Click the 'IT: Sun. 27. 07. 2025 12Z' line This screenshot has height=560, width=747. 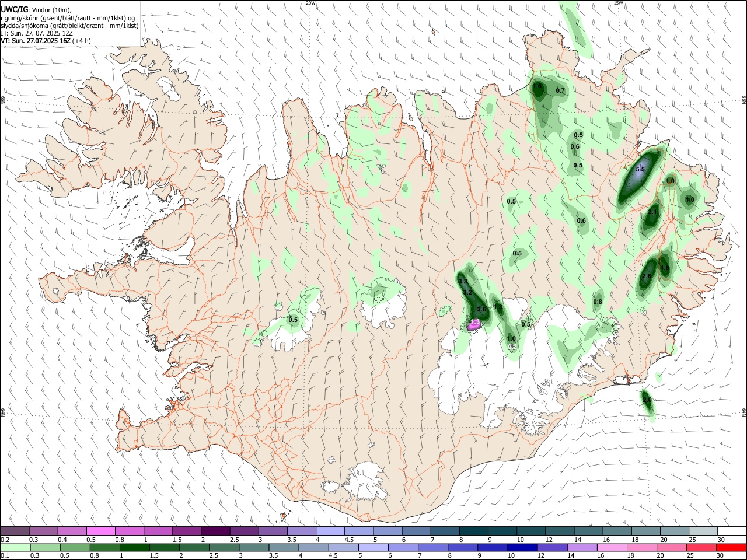[x=37, y=34]
